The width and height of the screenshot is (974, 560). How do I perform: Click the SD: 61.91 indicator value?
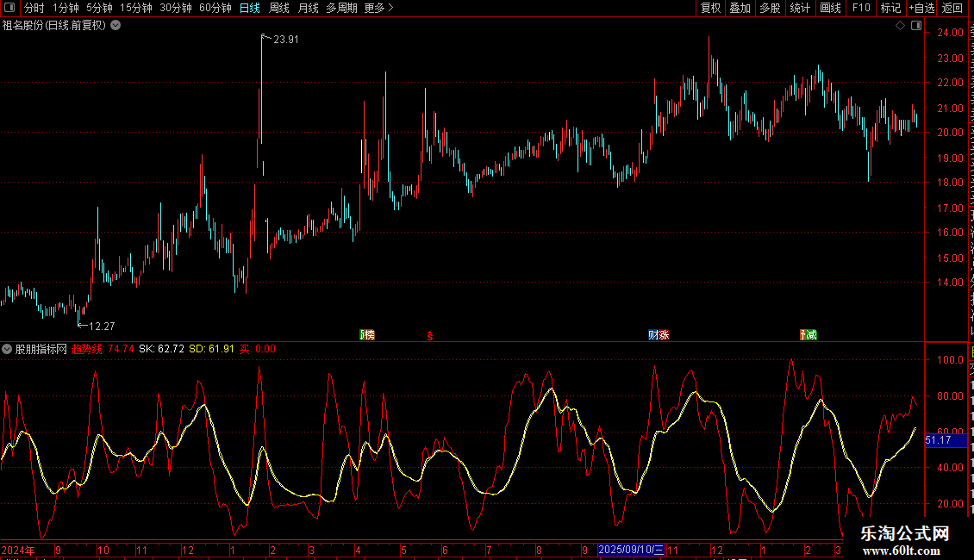211,349
